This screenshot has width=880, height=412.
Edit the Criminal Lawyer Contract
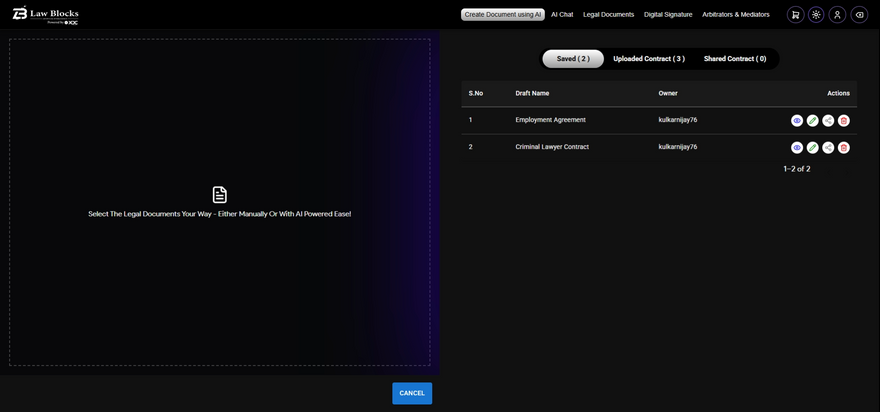pos(813,147)
